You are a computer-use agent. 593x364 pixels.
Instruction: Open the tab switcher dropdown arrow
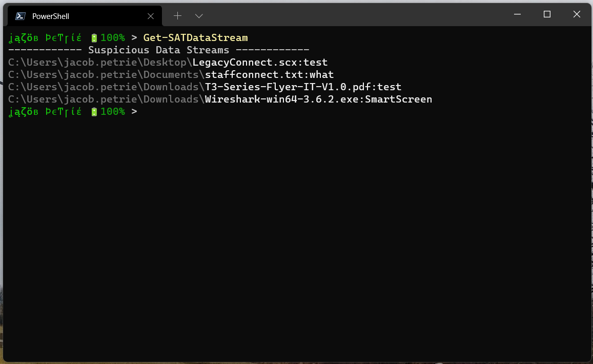pos(199,16)
